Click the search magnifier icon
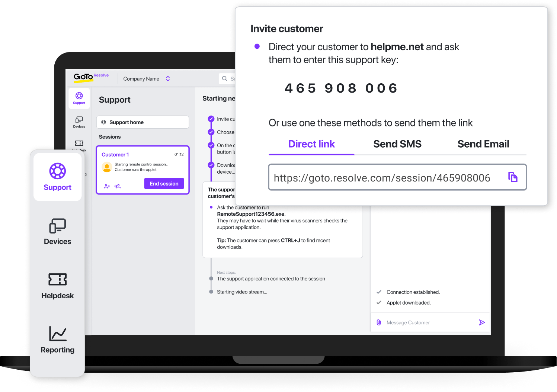This screenshot has width=557, height=392. (x=224, y=78)
